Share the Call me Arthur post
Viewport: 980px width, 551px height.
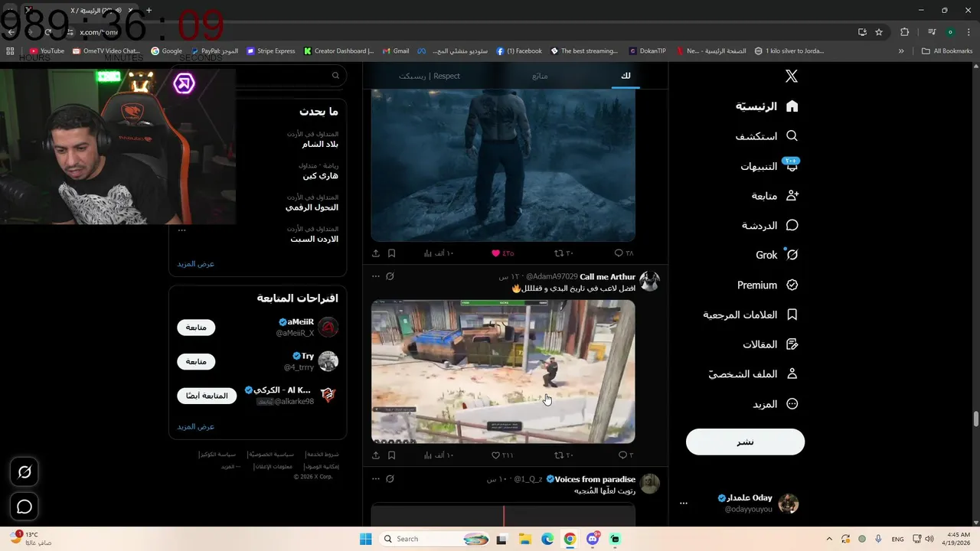tap(376, 455)
